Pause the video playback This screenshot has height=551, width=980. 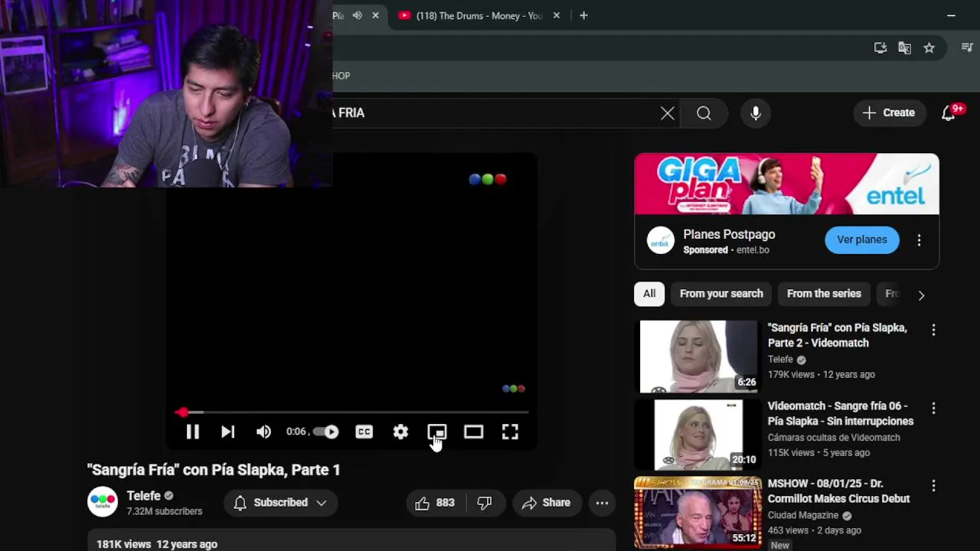click(x=192, y=432)
